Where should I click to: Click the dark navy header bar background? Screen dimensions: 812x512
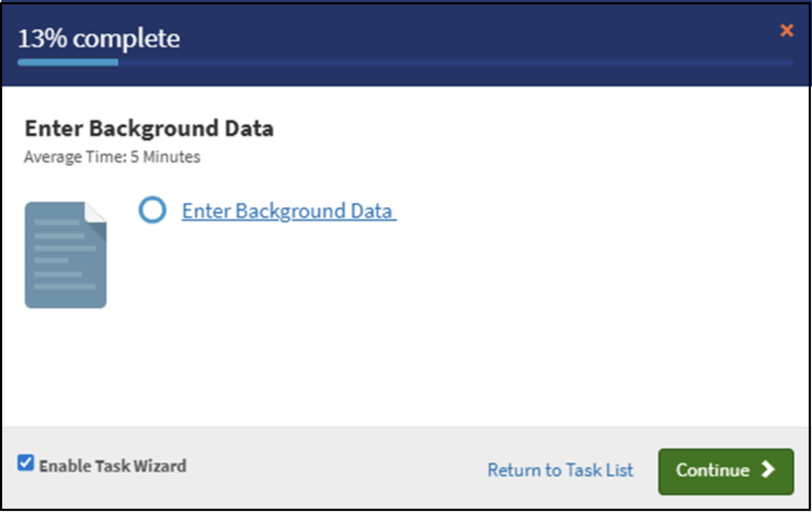coord(438,33)
